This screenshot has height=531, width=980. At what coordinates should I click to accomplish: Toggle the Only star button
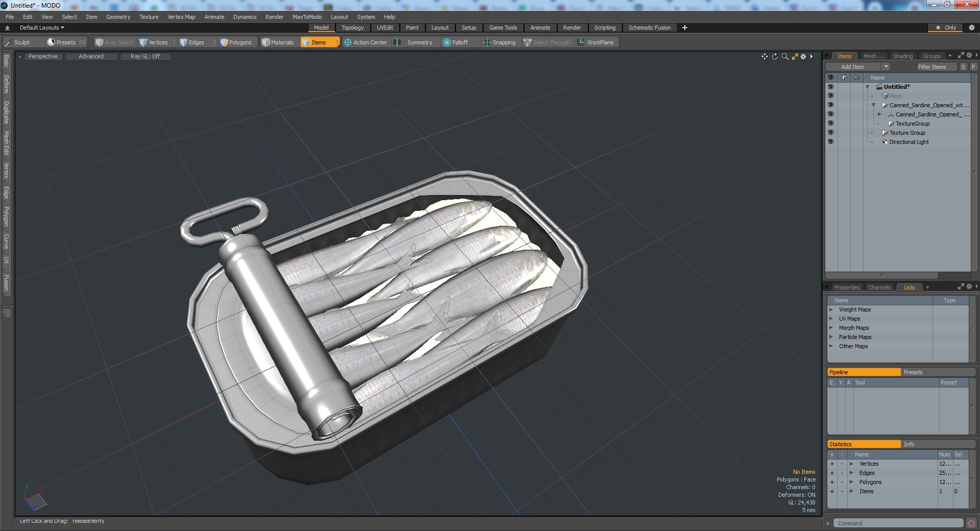click(x=945, y=28)
